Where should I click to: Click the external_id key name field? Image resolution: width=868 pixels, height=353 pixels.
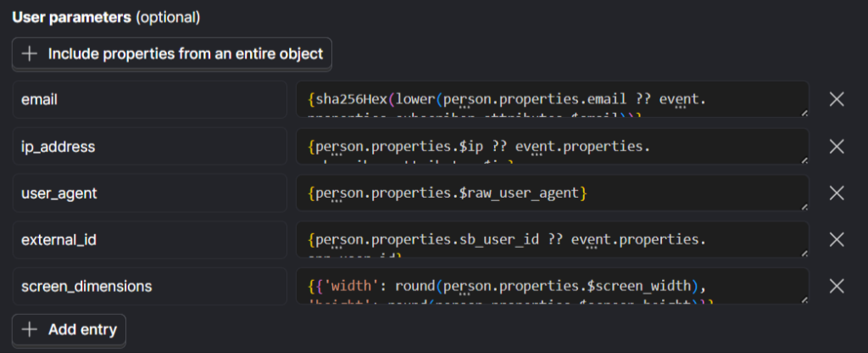coord(150,239)
